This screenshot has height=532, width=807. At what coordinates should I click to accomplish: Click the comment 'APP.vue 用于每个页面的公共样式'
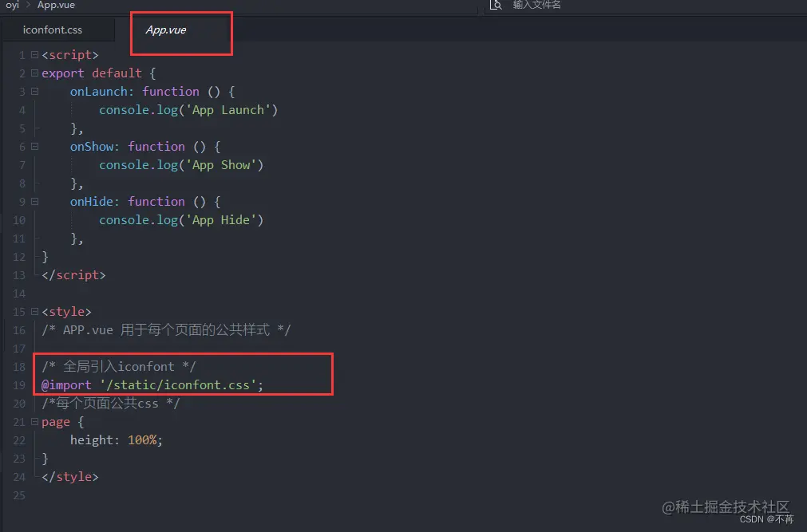[166, 329]
